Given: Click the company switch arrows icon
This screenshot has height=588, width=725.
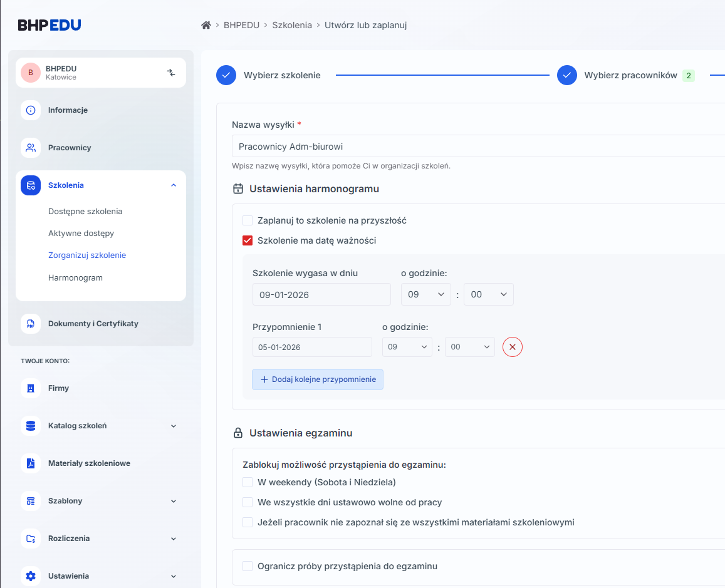Looking at the screenshot, I should [x=171, y=73].
